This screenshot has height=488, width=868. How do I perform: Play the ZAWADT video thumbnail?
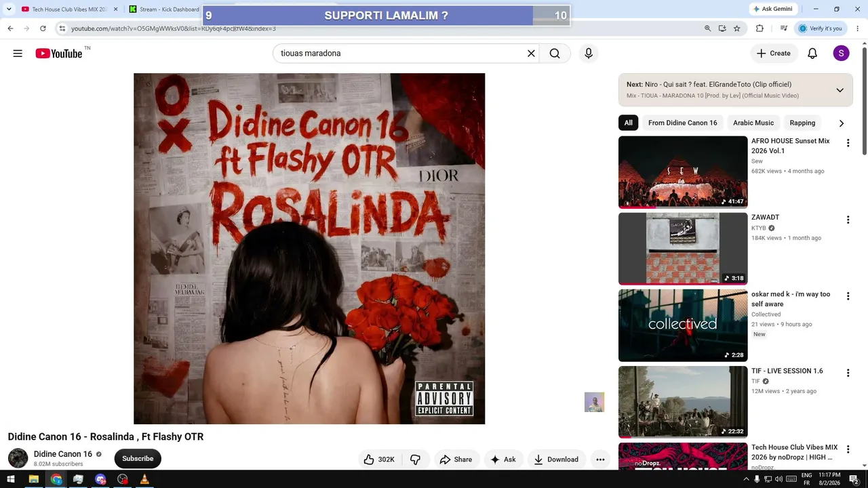tap(683, 249)
